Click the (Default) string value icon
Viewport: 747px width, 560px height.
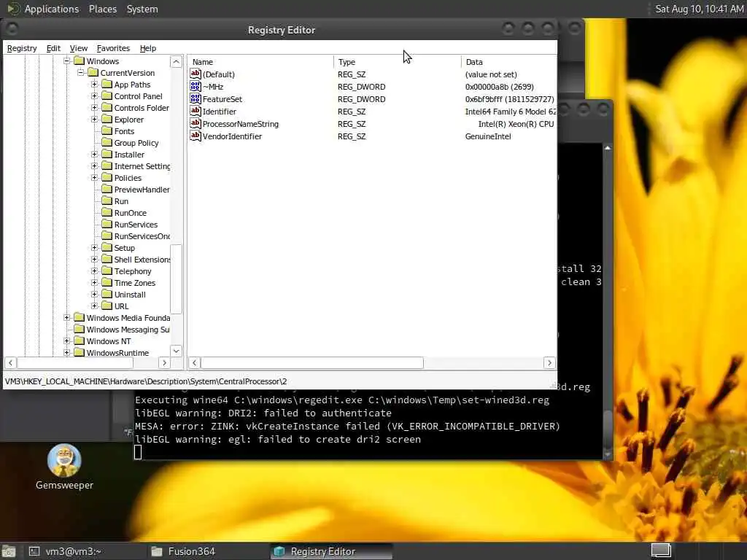tap(196, 74)
